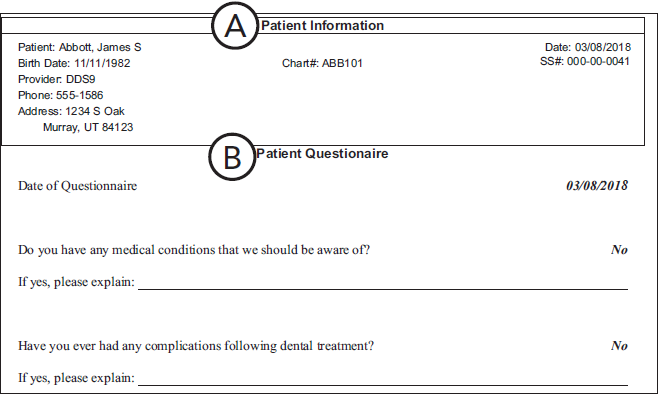Click the Murray, UT 84123 line
Image resolution: width=658 pixels, height=394 pixels.
click(88, 127)
